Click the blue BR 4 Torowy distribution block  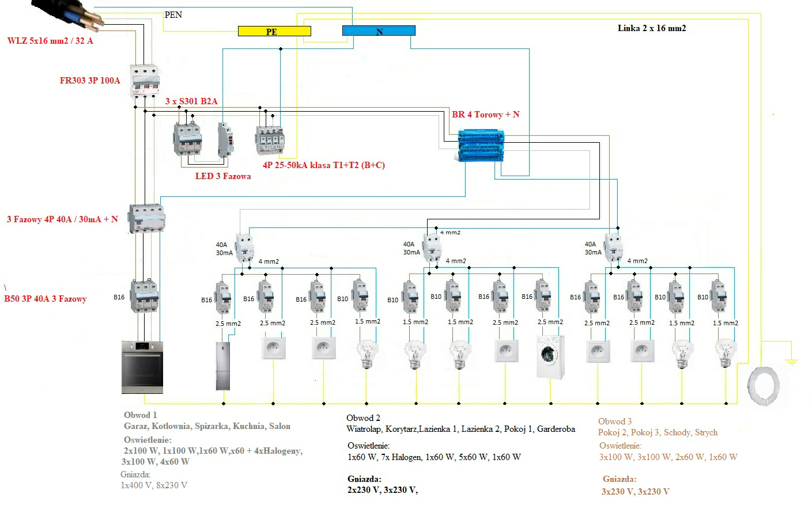pos(481,146)
